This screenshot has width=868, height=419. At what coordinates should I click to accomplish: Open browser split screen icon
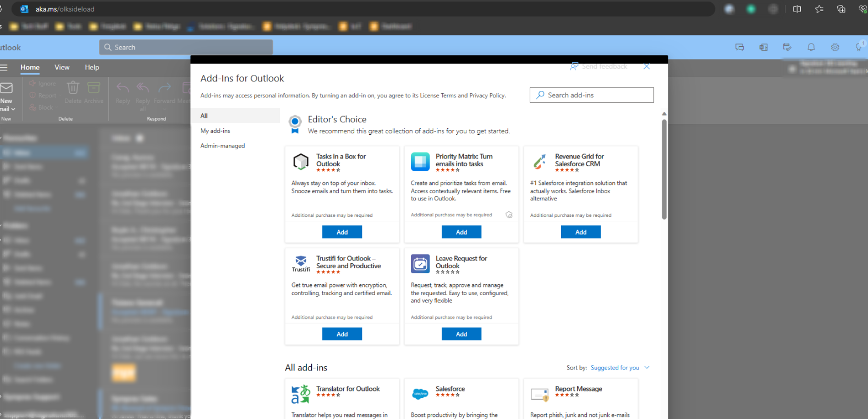[x=797, y=9]
